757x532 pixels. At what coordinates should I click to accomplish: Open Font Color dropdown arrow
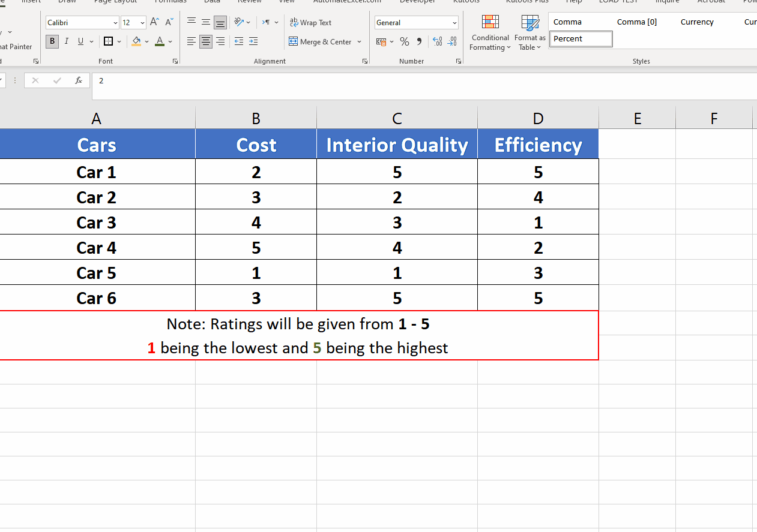(x=170, y=41)
